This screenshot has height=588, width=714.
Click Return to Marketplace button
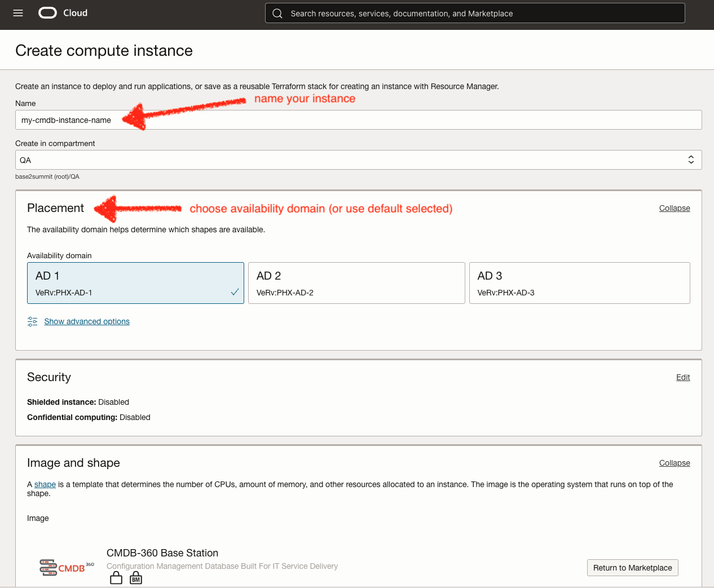pos(633,568)
